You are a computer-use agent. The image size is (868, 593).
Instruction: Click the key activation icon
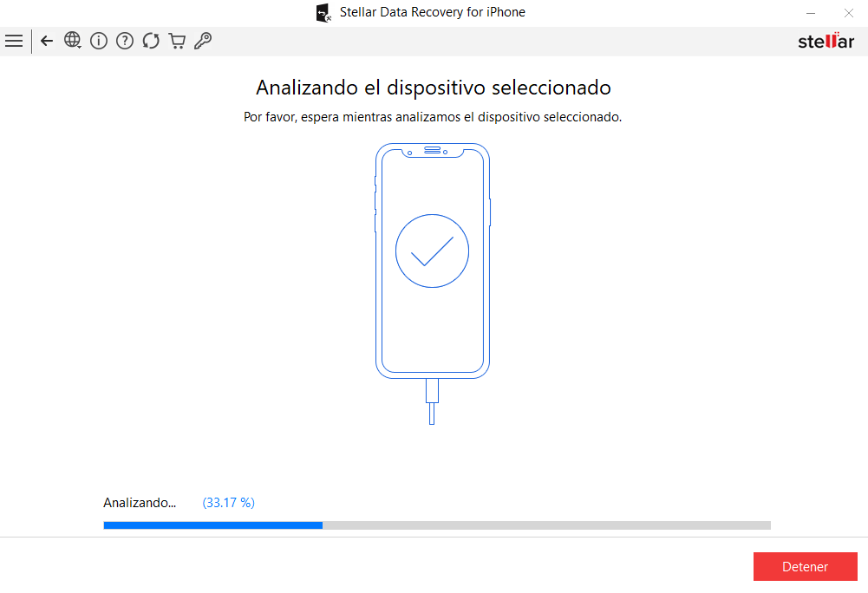tap(203, 41)
